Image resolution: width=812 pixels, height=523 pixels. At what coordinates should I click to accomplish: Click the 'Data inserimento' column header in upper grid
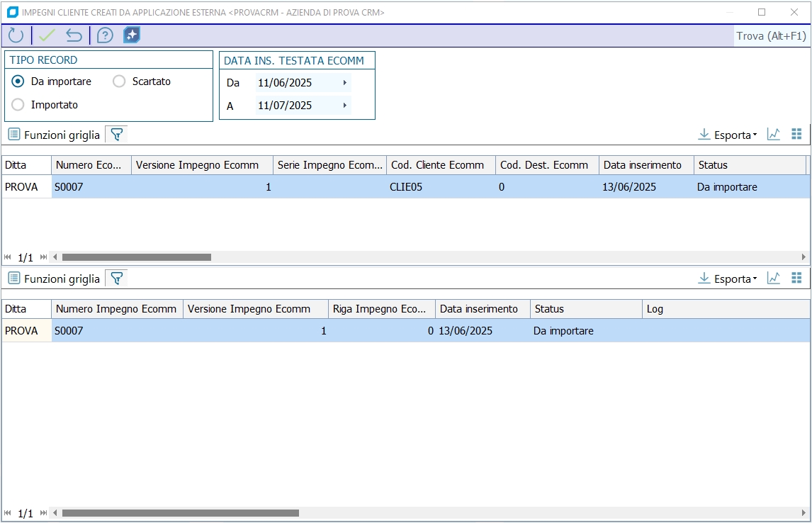pyautogui.click(x=643, y=165)
